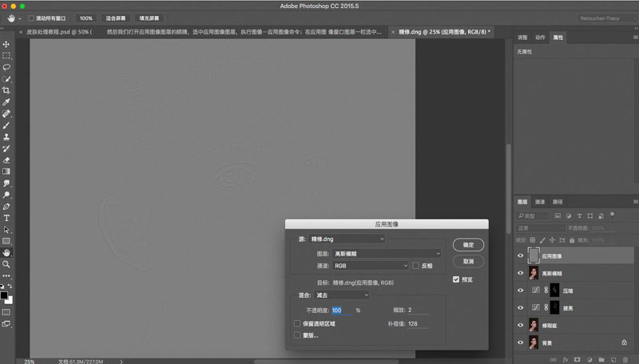Switch to the 动作 panel tab
639x364 pixels.
(x=540, y=38)
